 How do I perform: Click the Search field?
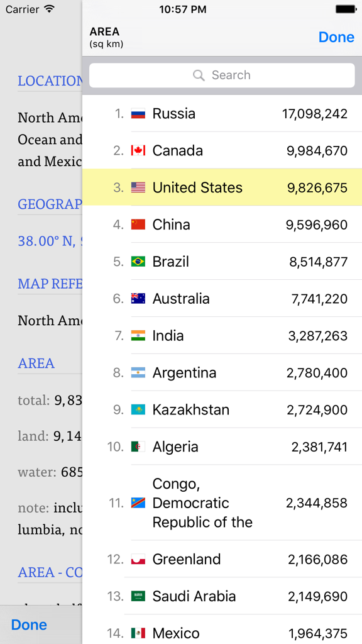point(222,75)
